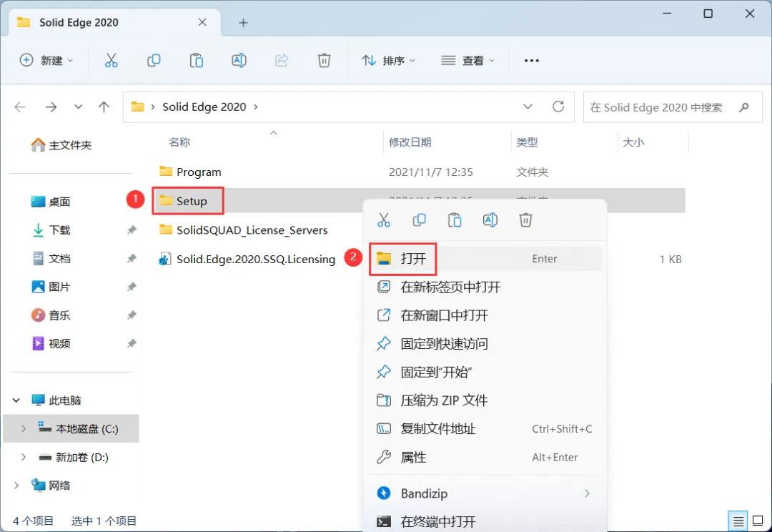Click the chevron after Solid Edge 2020 breadcrumb

[x=255, y=107]
